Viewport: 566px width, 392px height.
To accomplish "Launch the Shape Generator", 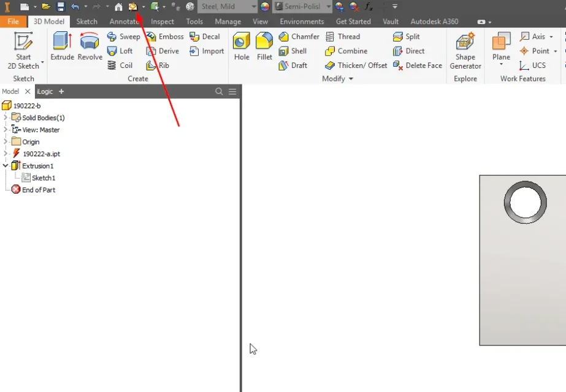I will tap(465, 50).
